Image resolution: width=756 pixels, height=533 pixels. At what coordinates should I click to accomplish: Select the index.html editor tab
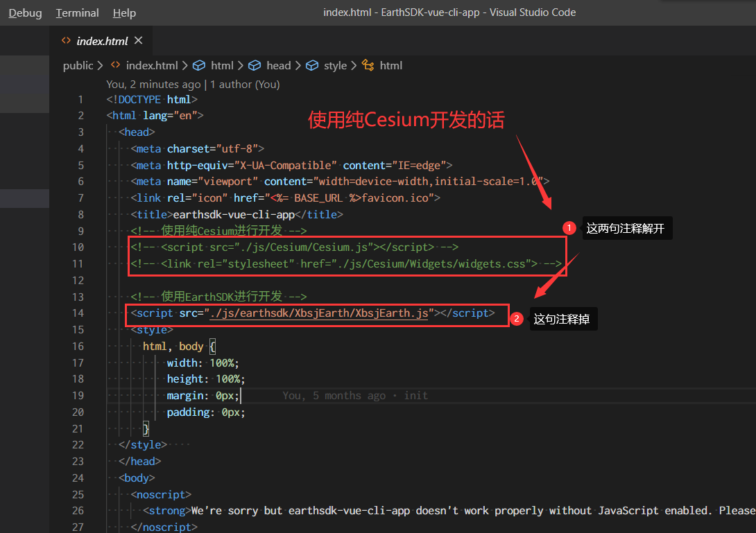click(x=102, y=41)
